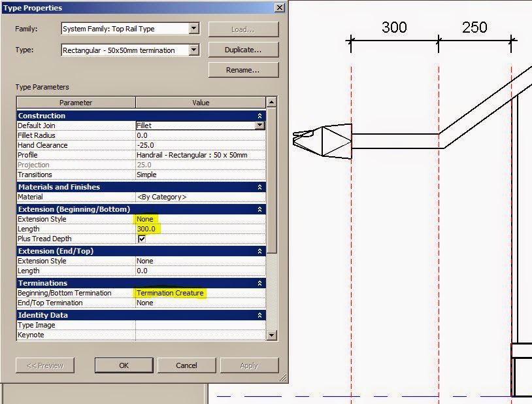This screenshot has height=404, width=532.
Task: Collapse the Extension (Beginning/Bottom) section chevron
Action: [x=259, y=209]
